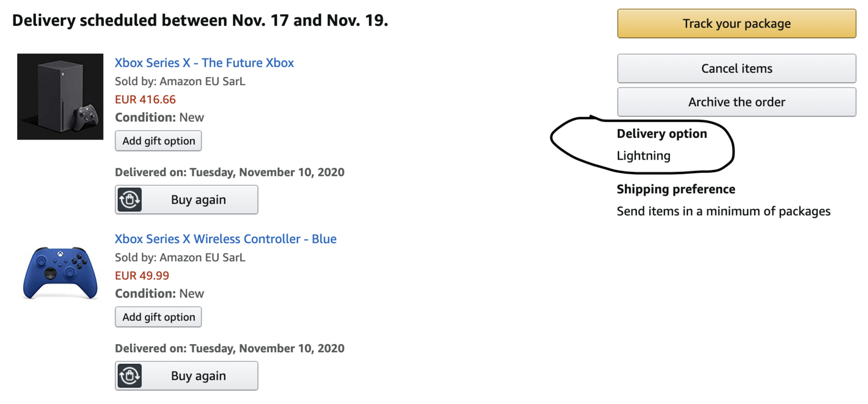Click "Sold by: Amazon EU SarL" under the console
Screen dimensions: 868x404
tap(180, 81)
